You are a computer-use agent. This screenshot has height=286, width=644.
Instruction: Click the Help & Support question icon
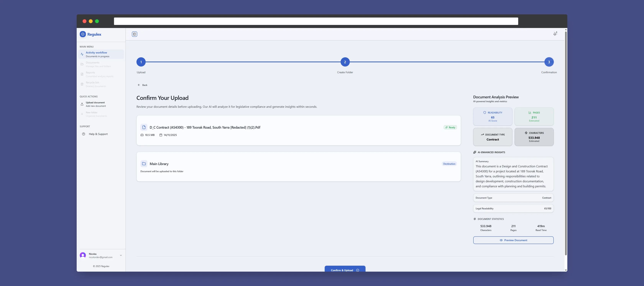[84, 134]
